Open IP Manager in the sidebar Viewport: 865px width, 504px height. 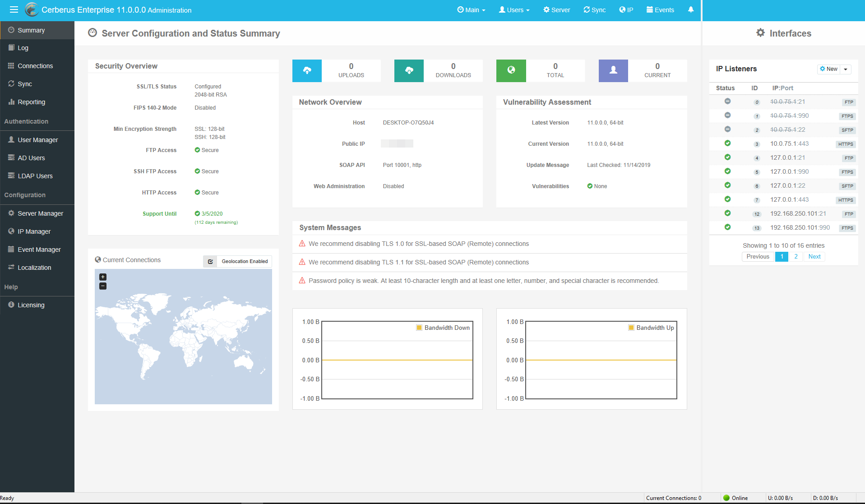(37, 231)
